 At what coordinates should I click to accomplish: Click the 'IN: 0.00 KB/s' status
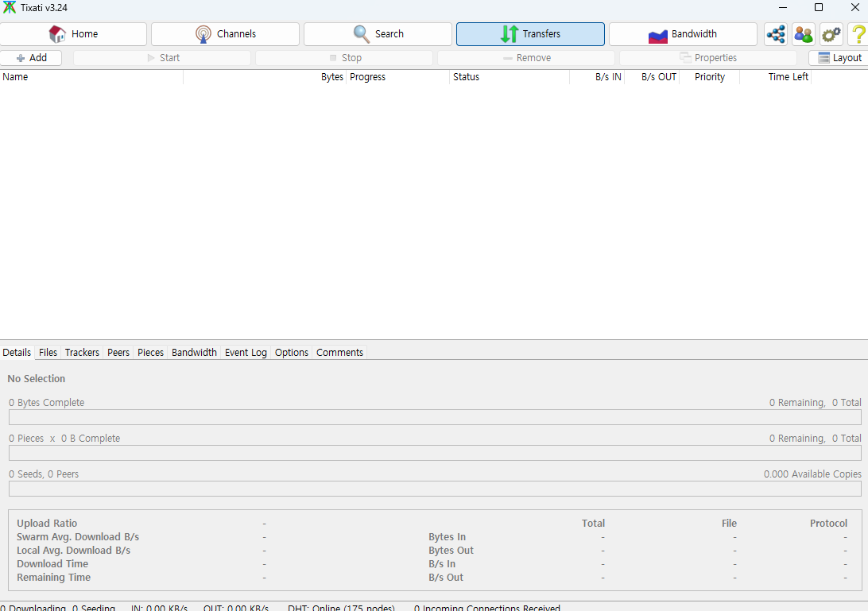[x=160, y=606]
